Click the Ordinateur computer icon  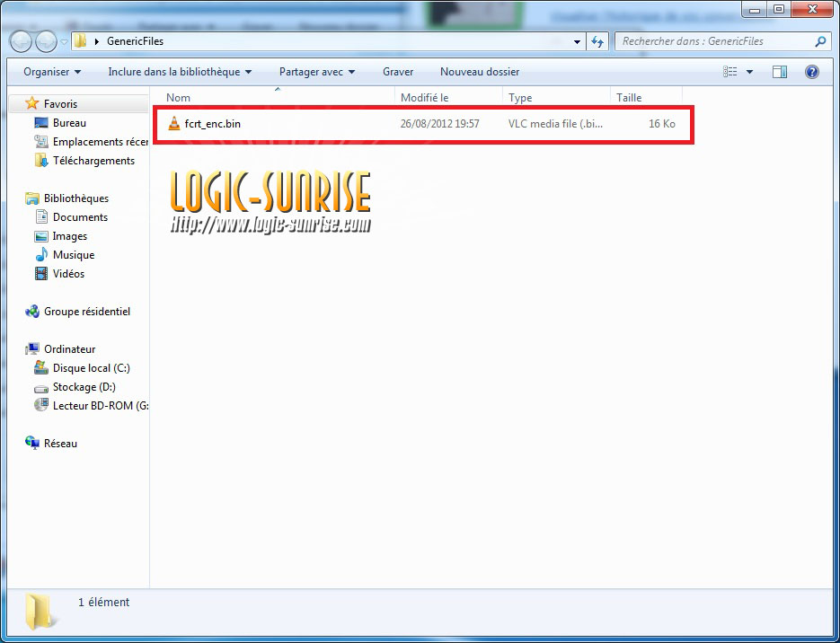click(x=32, y=349)
